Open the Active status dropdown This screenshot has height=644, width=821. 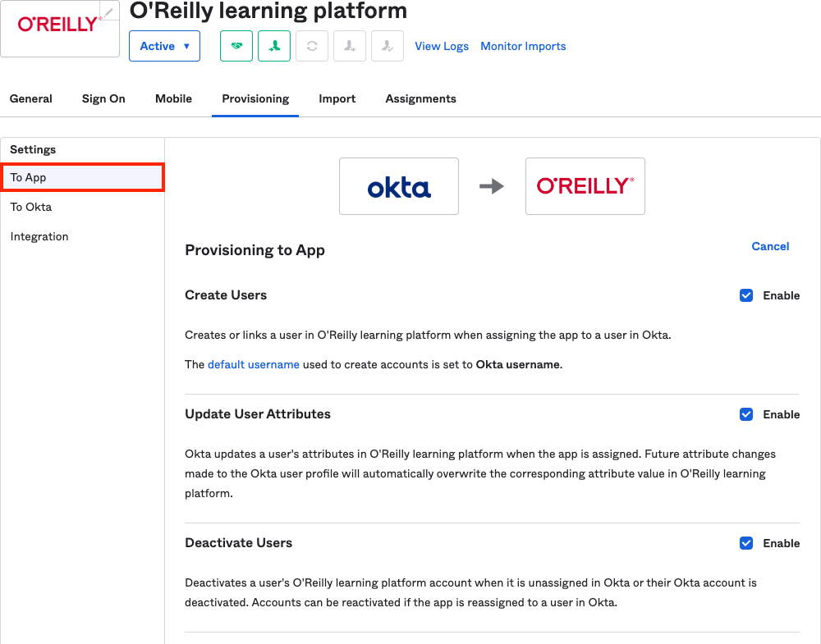pyautogui.click(x=164, y=46)
